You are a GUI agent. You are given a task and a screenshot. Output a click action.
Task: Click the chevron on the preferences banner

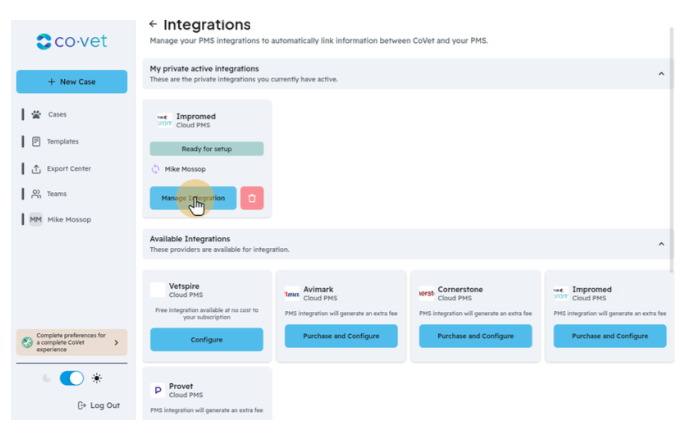pos(117,343)
